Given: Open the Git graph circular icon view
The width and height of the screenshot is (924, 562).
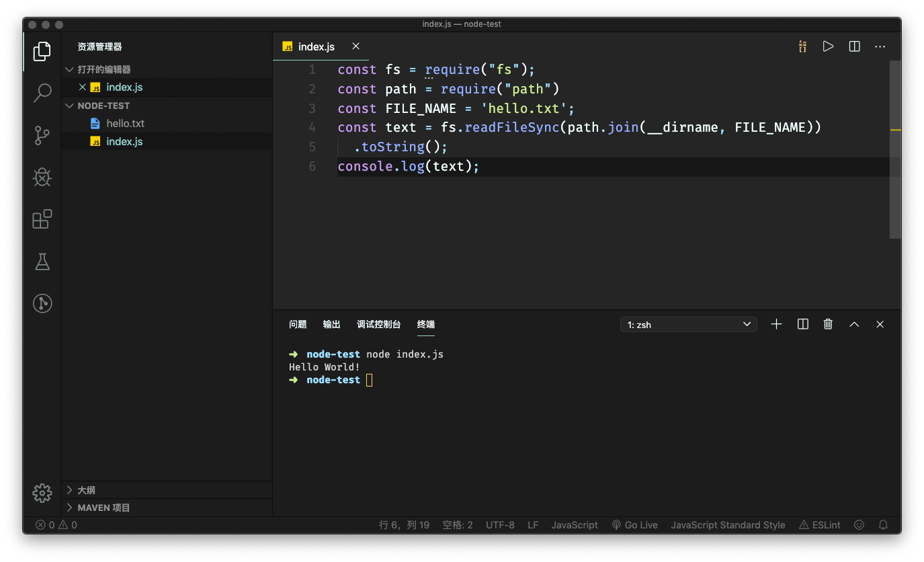Looking at the screenshot, I should [42, 303].
